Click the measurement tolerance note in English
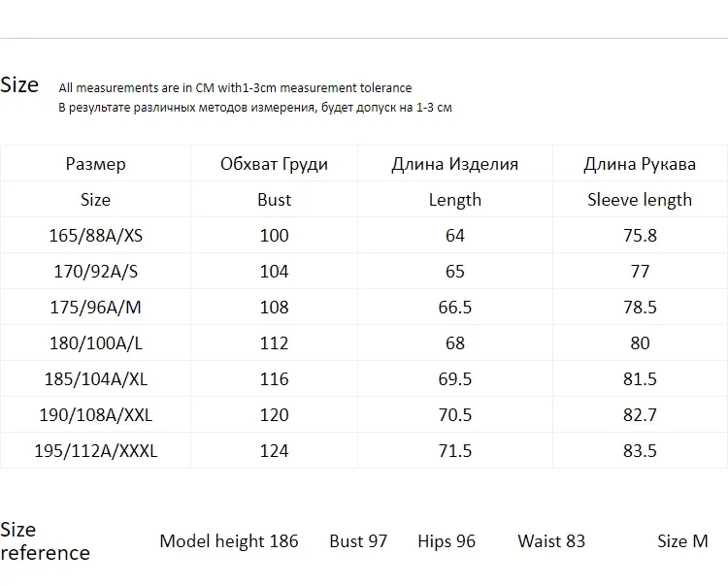The width and height of the screenshot is (728, 586). click(x=235, y=88)
